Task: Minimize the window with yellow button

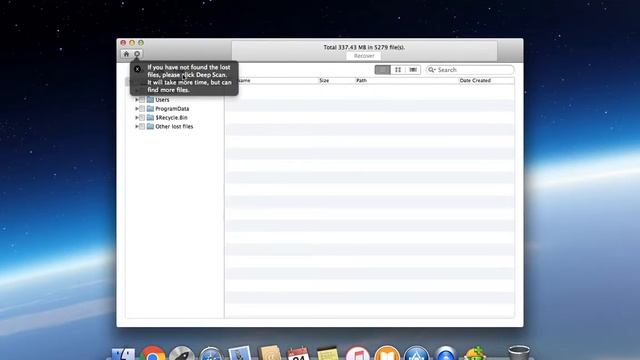Action: pyautogui.click(x=132, y=43)
